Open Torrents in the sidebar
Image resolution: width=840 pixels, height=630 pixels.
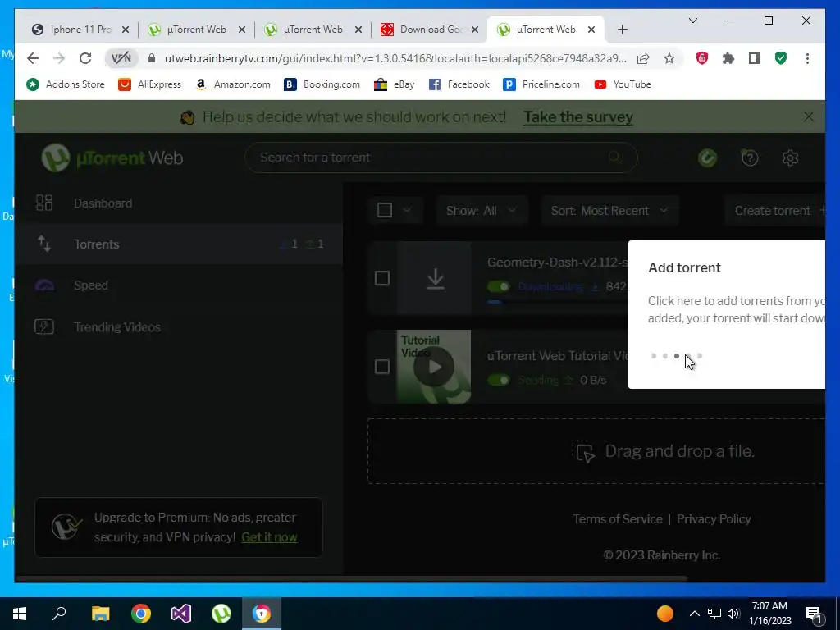click(179, 244)
